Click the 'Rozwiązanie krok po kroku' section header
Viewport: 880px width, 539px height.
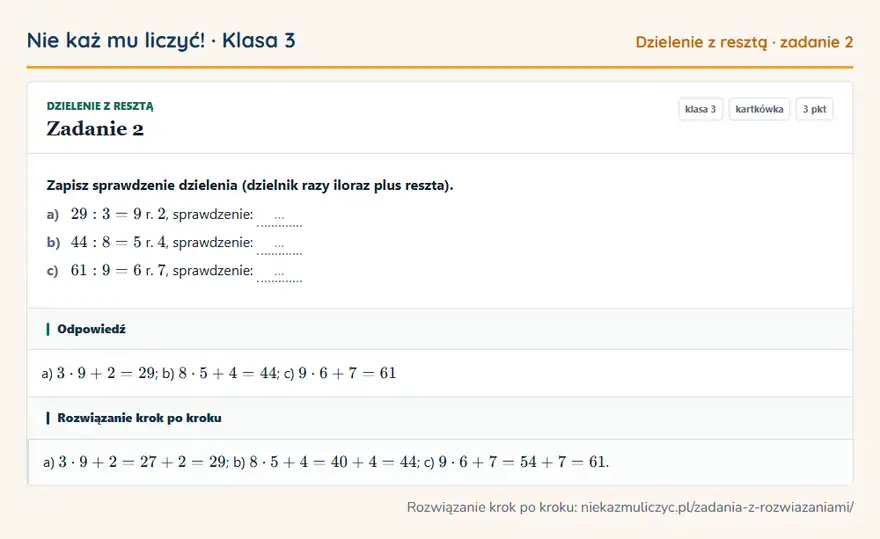[440, 418]
